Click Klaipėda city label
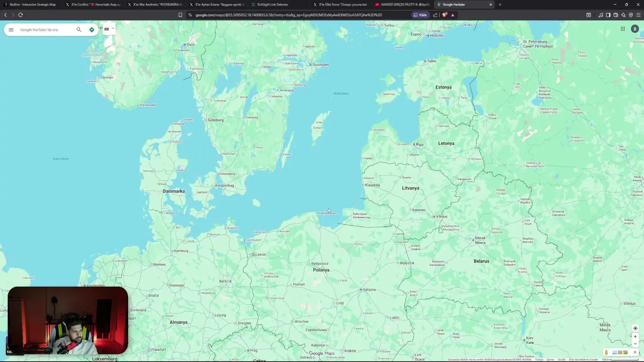The image size is (644, 362). pyautogui.click(x=372, y=185)
